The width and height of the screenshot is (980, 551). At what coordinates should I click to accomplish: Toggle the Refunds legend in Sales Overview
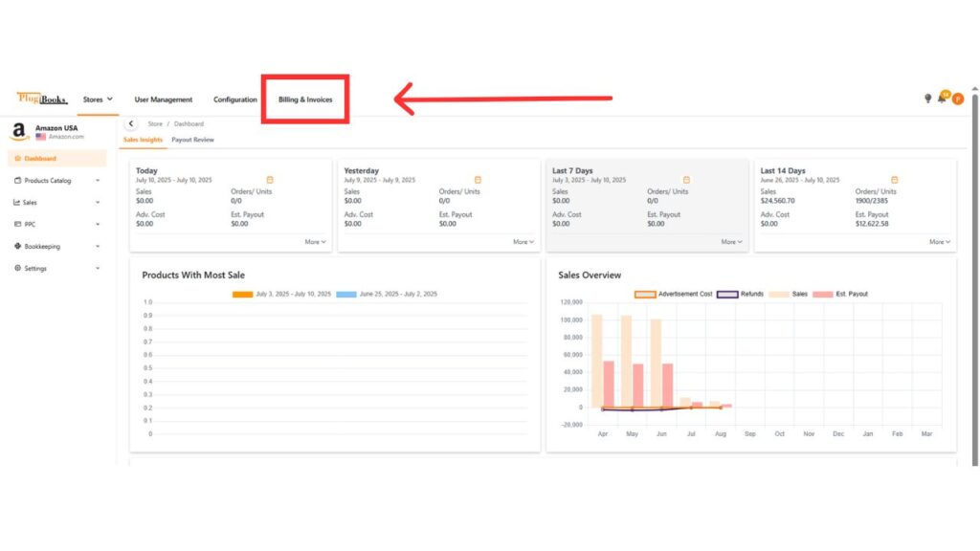tap(740, 294)
